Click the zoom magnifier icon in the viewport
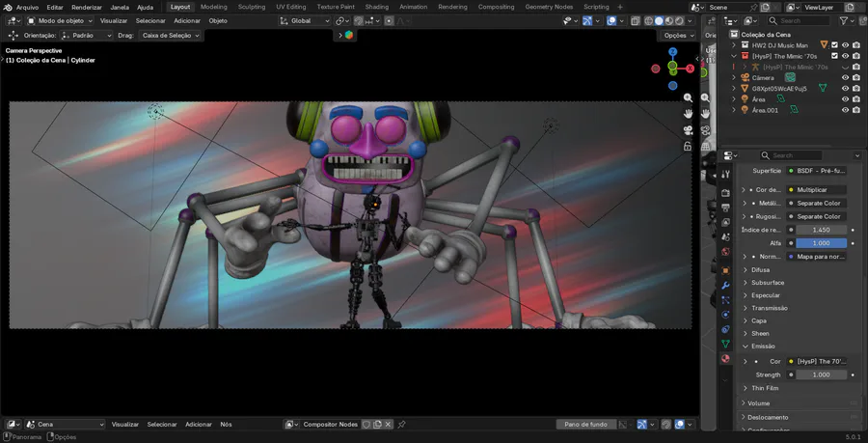This screenshot has width=868, height=443. [689, 98]
